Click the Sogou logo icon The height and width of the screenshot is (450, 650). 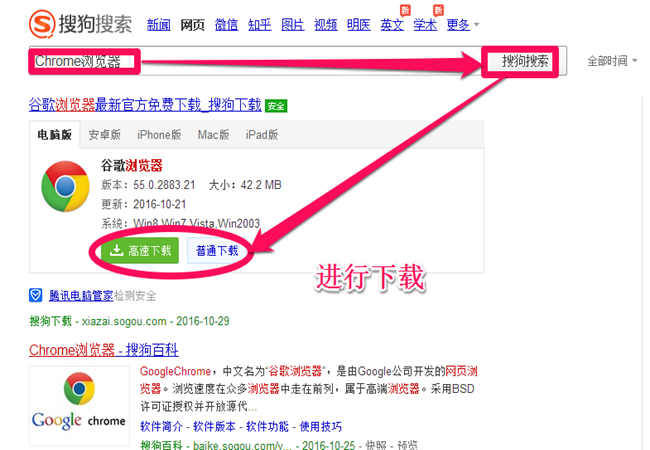coord(42,24)
